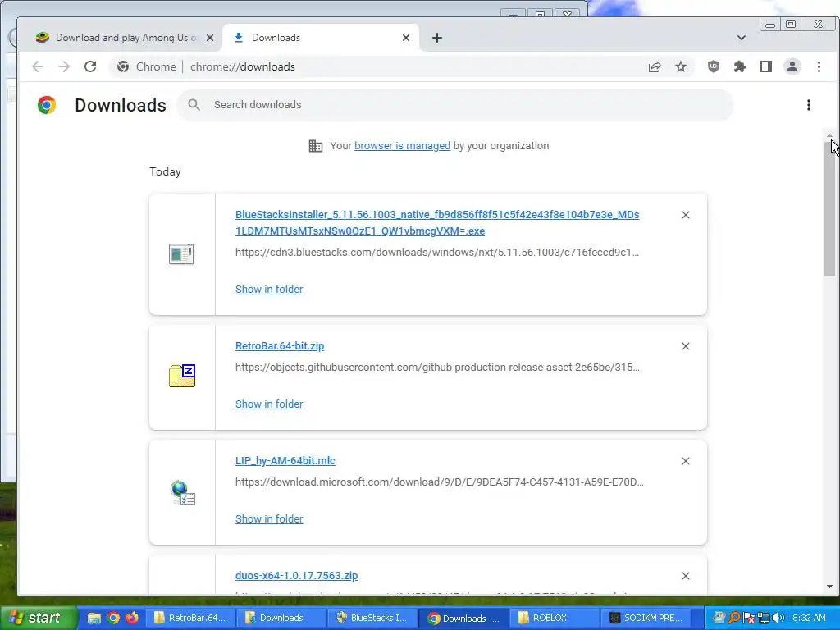Open the Chrome profile avatar
Screen dimensions: 840x630
pyautogui.click(x=792, y=66)
